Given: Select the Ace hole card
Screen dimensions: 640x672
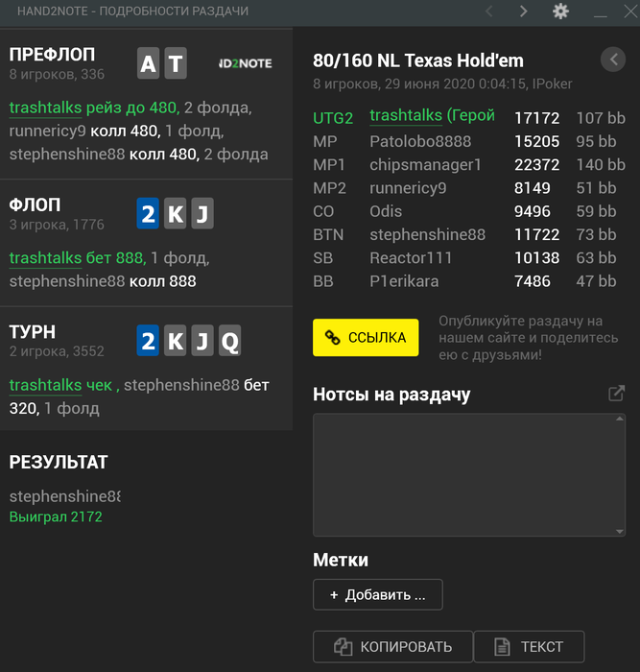Looking at the screenshot, I should [x=148, y=63].
